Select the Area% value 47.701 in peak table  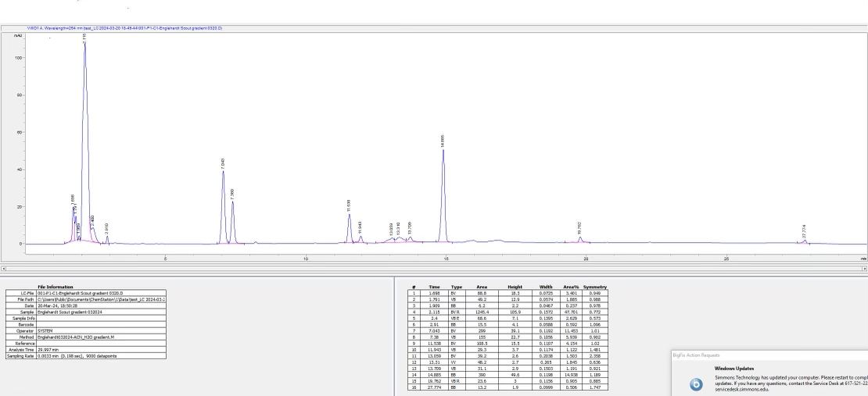point(571,312)
